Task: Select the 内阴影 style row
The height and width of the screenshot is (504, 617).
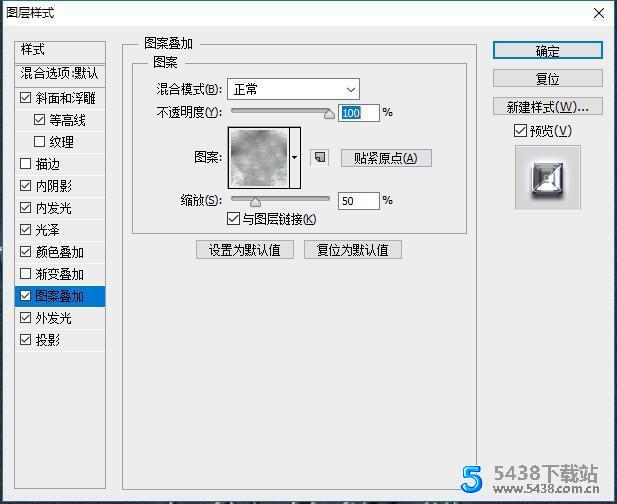Action: (60, 186)
